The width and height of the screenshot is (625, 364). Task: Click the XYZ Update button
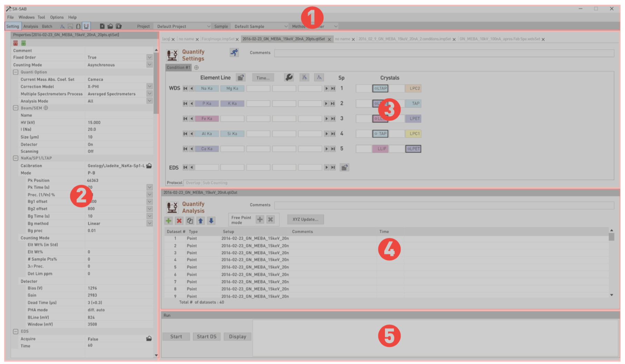pyautogui.click(x=305, y=220)
